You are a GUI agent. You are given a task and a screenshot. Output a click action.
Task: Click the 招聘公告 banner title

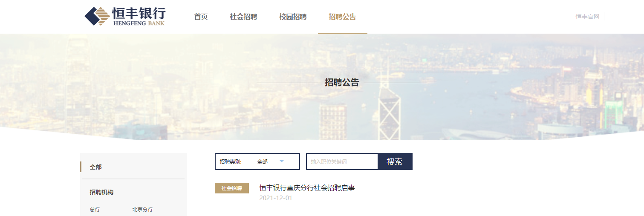click(x=342, y=83)
